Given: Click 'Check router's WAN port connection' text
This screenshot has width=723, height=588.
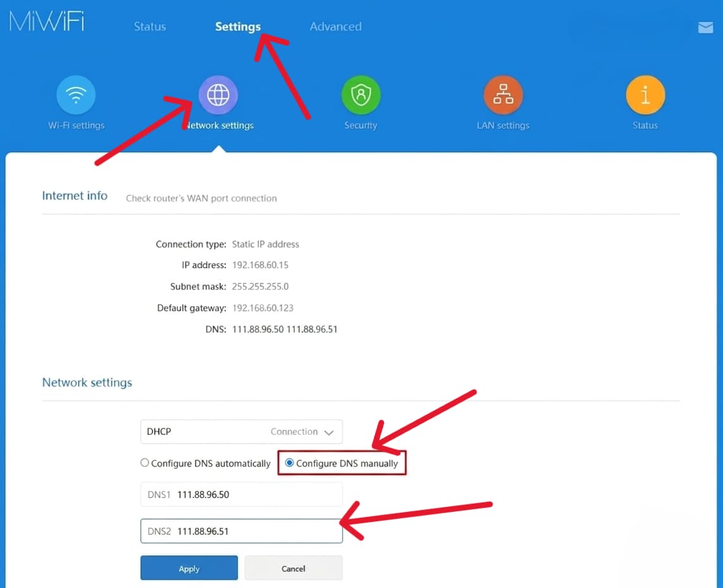Looking at the screenshot, I should click(202, 198).
